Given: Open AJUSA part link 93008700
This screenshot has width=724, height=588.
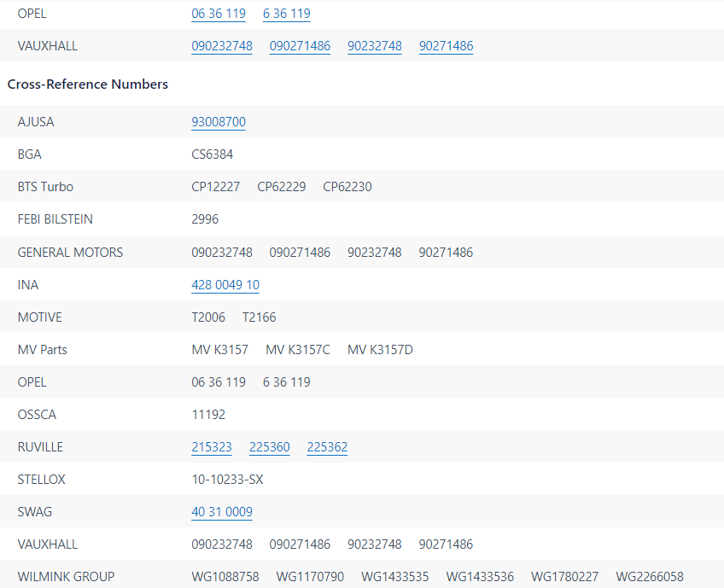Looking at the screenshot, I should pos(219,122).
